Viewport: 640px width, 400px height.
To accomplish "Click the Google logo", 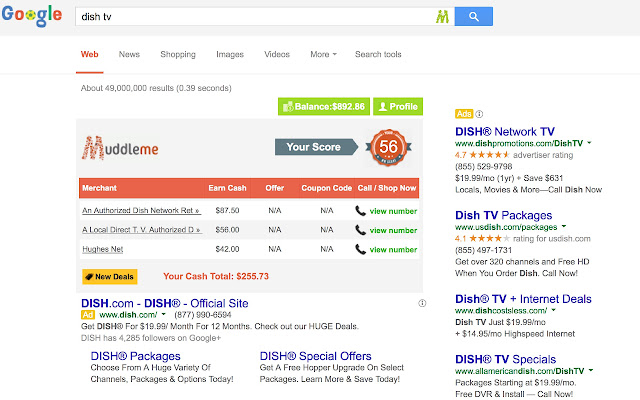I will (31, 16).
